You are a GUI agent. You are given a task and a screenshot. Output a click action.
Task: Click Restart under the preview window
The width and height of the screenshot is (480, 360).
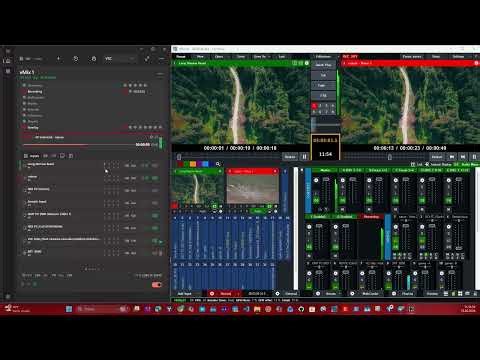290,157
